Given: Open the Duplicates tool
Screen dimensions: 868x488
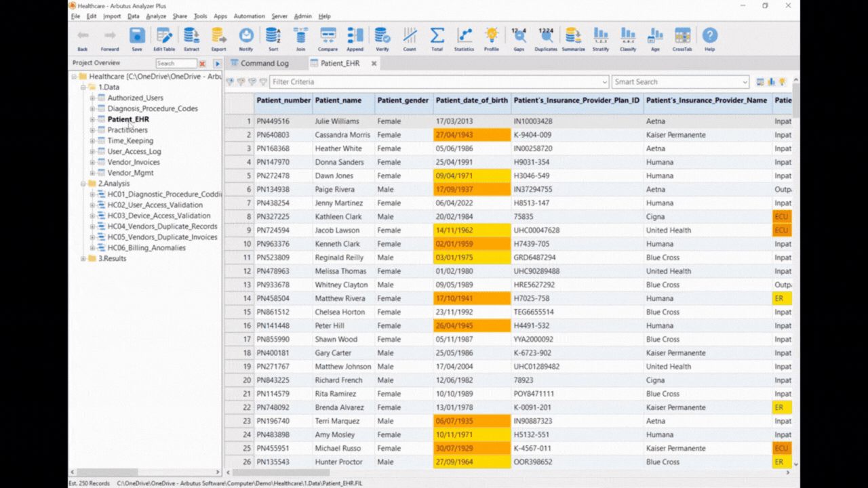Looking at the screenshot, I should click(x=546, y=39).
